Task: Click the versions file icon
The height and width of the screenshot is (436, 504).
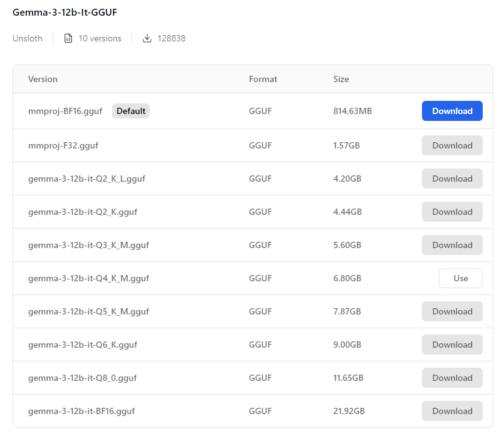Action: tap(68, 38)
